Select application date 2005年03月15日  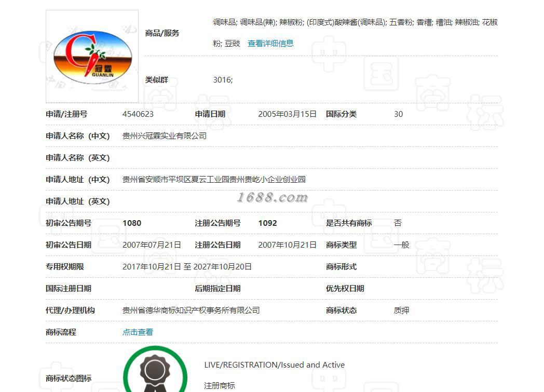[x=287, y=114]
